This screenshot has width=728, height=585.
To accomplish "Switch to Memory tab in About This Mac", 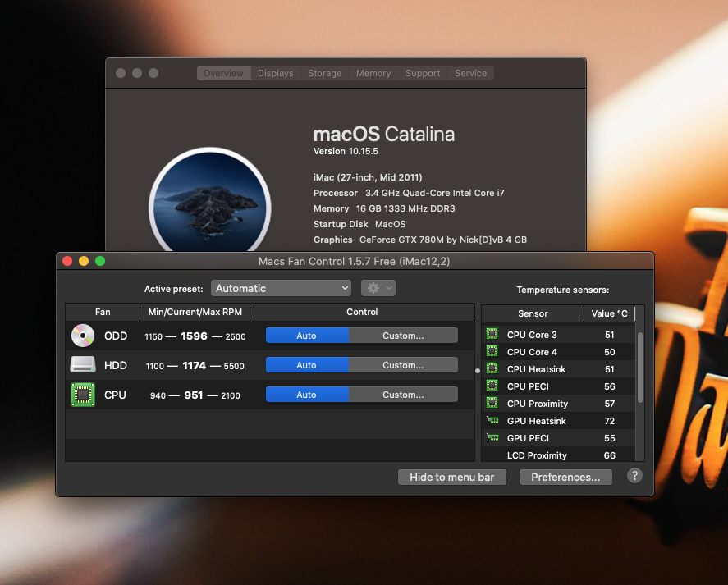I will 373,73.
